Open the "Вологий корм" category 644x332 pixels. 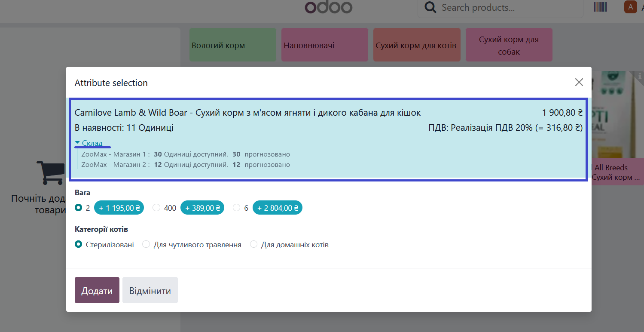(232, 44)
